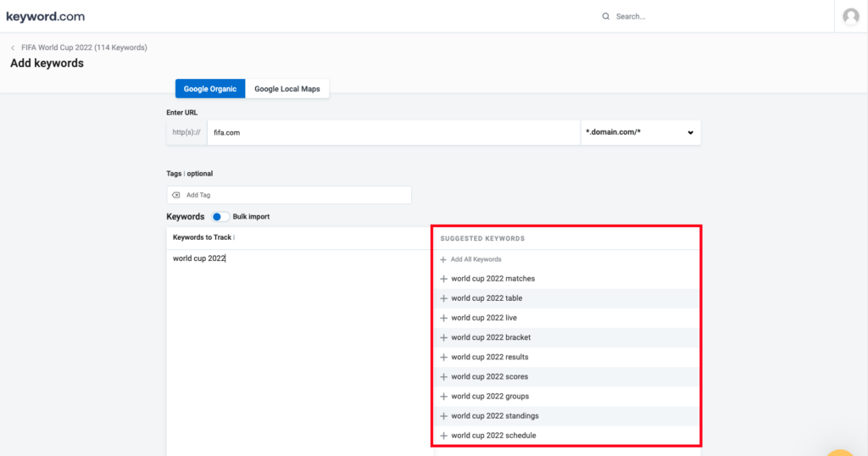Click the Keywords to Track text area
The image size is (868, 456).
(299, 353)
